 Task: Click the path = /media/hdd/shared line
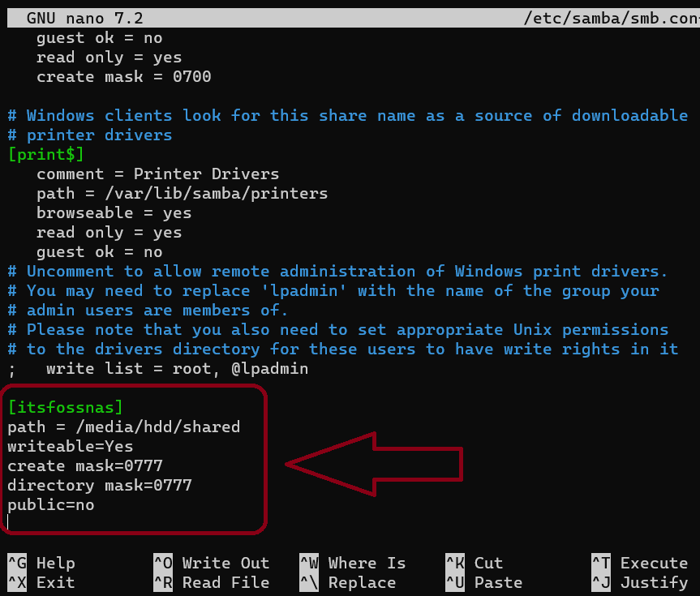tap(124, 427)
